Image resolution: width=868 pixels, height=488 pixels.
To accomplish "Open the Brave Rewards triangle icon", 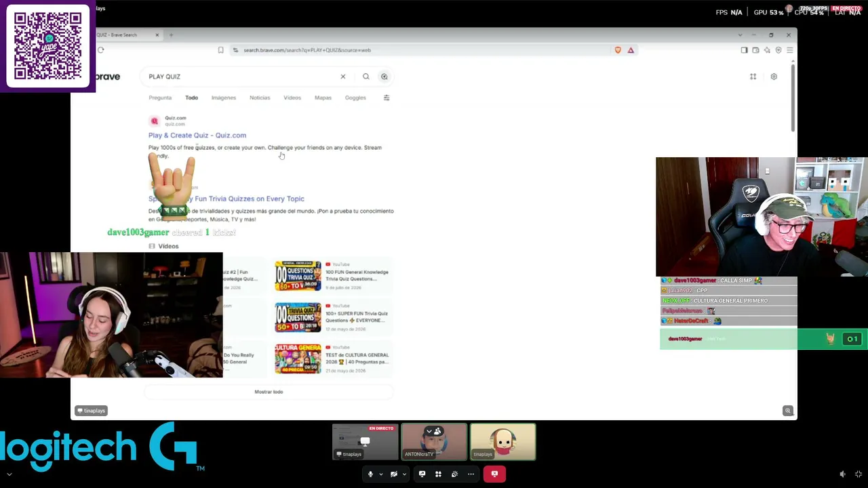I will pos(631,50).
